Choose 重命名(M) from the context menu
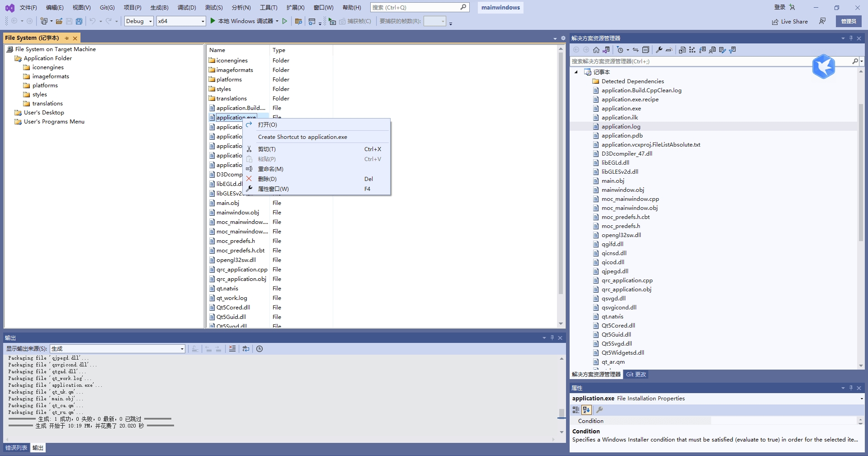 pyautogui.click(x=270, y=169)
